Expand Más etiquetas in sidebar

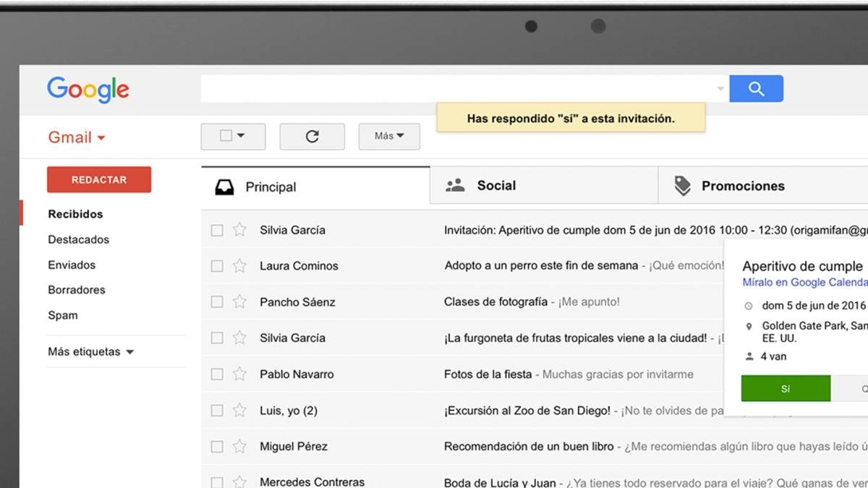tap(90, 352)
